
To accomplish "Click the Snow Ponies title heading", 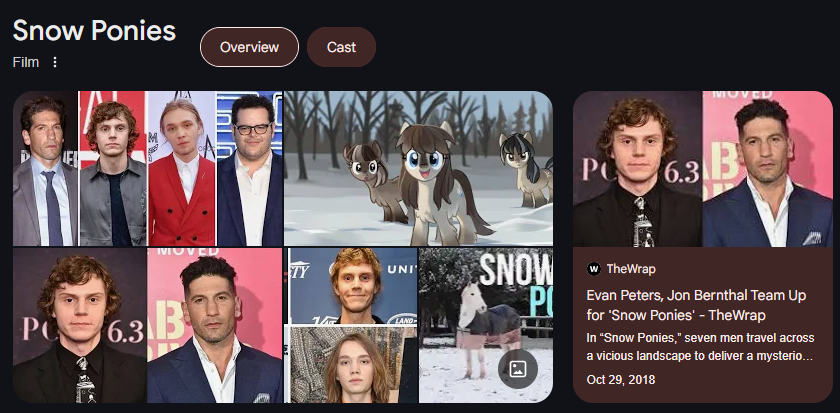I will point(94,31).
